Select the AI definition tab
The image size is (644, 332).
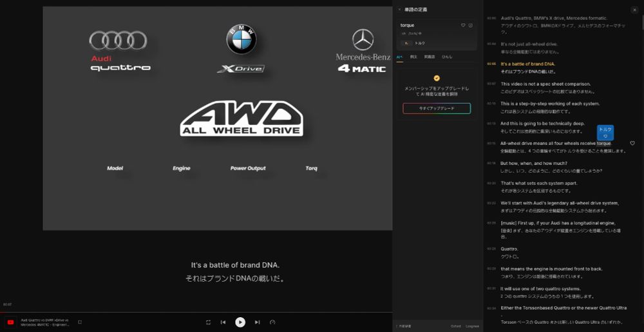(x=400, y=57)
